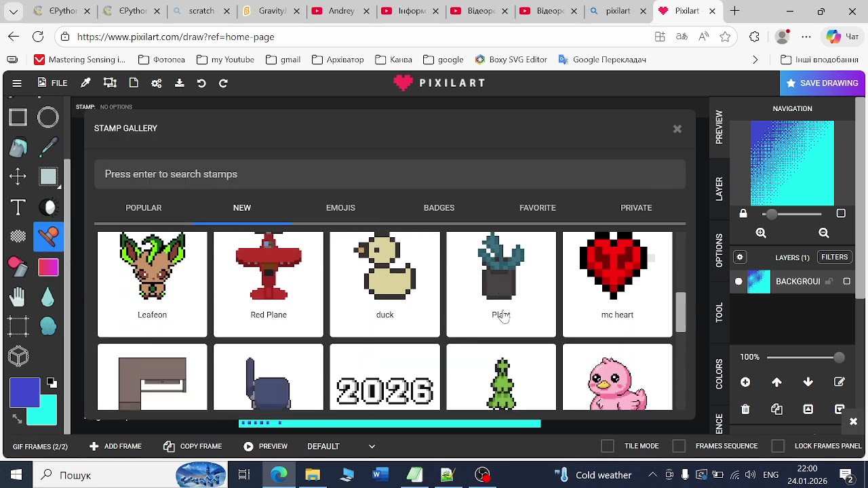The height and width of the screenshot is (488, 868).
Task: Switch to the NEW stamps tab
Action: pos(242,207)
